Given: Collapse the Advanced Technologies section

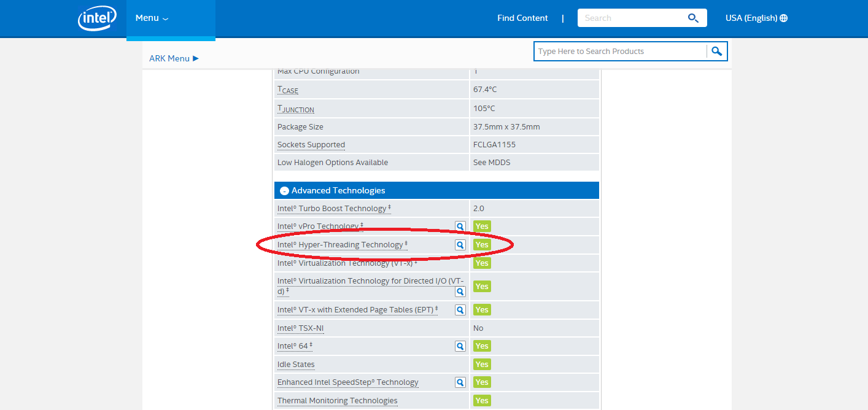Looking at the screenshot, I should (284, 191).
